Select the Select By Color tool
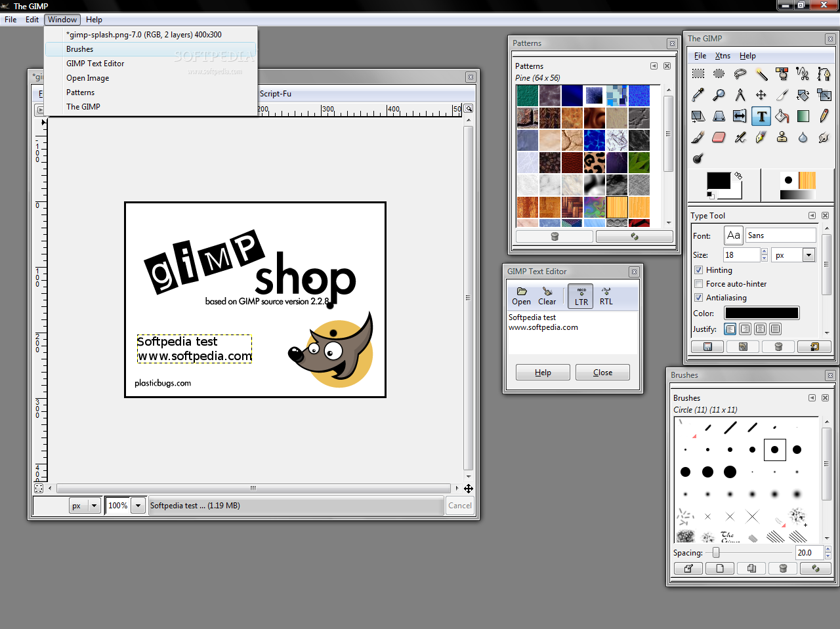840x629 pixels. [782, 74]
